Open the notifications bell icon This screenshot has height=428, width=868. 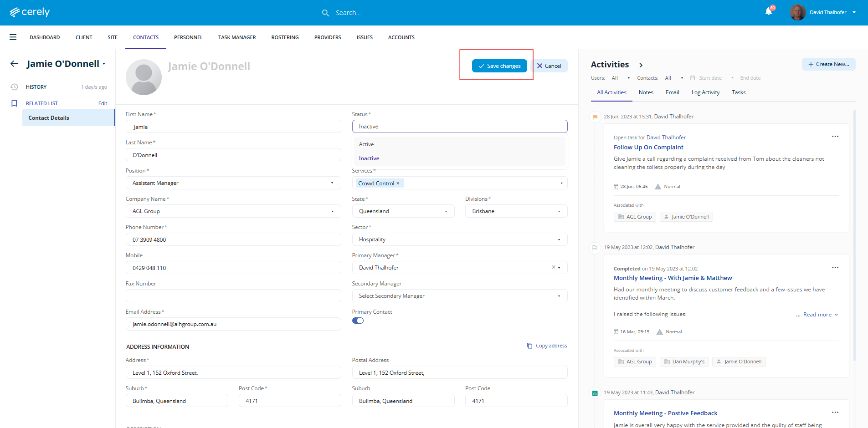[769, 12]
